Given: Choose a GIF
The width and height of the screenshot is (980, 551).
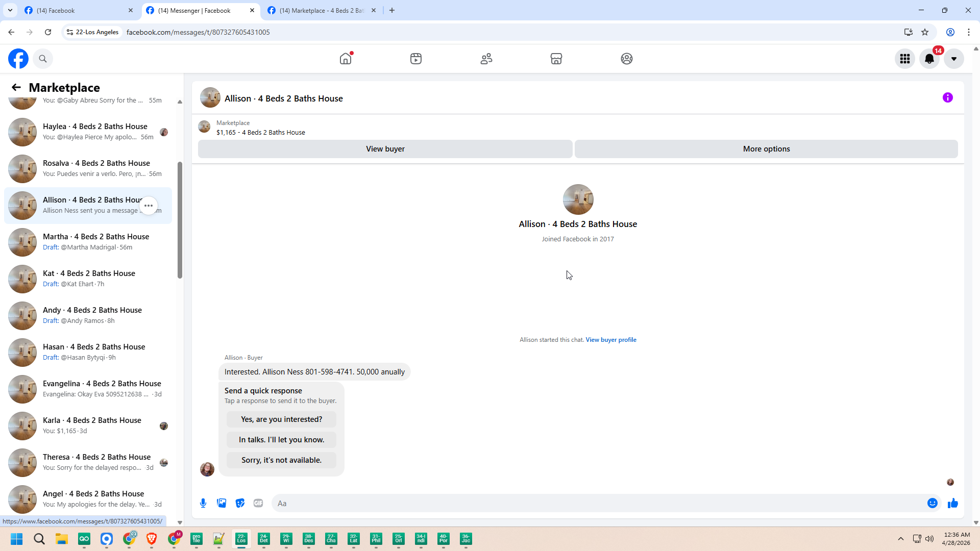Looking at the screenshot, I should click(x=258, y=503).
